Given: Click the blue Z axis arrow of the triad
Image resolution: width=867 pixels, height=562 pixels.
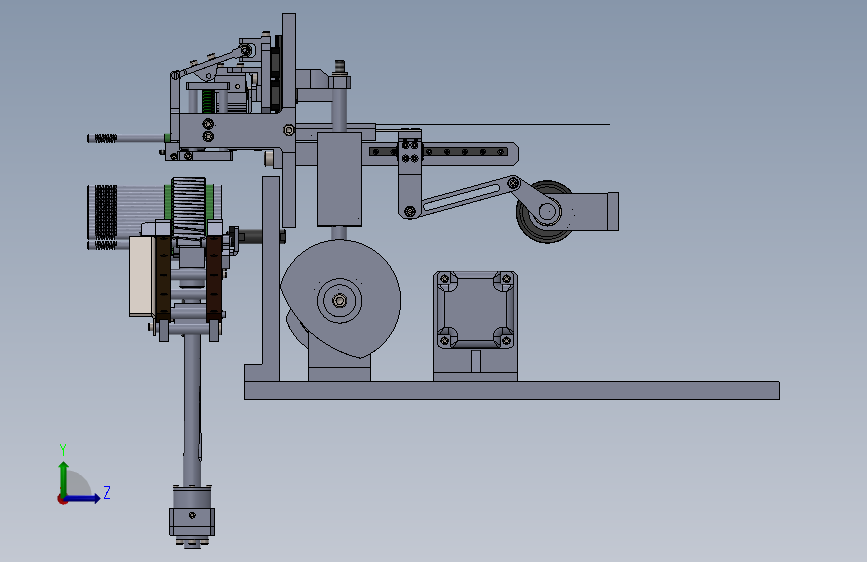Looking at the screenshot, I should point(83,498).
